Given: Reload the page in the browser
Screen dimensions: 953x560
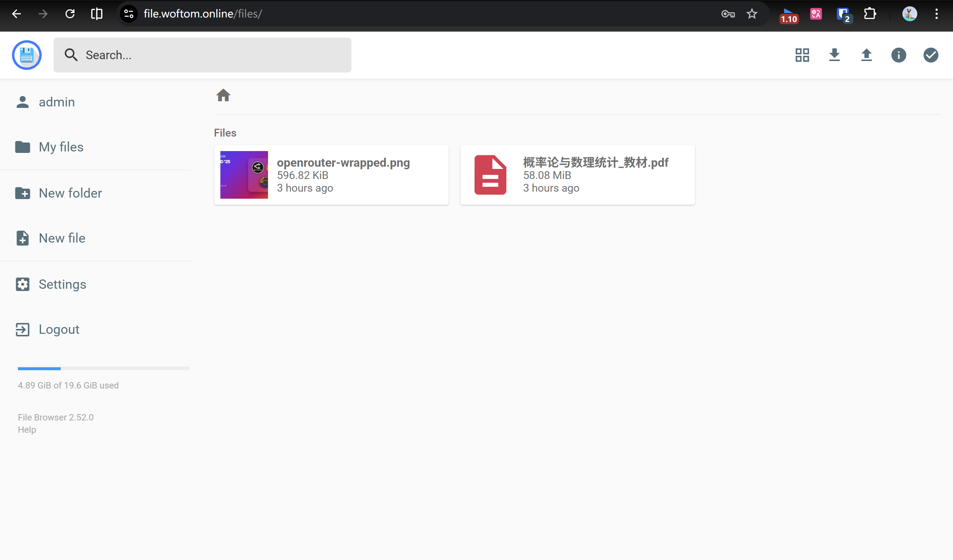Looking at the screenshot, I should pyautogui.click(x=70, y=14).
